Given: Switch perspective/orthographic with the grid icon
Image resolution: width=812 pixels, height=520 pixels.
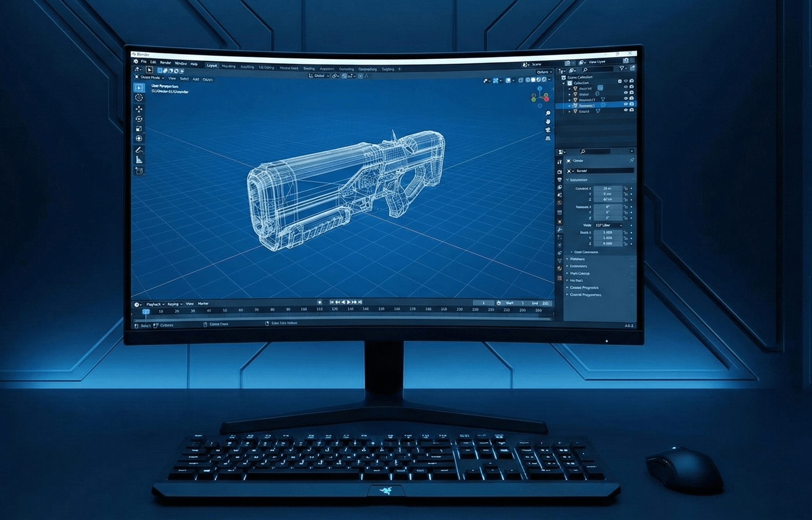Looking at the screenshot, I should click(548, 138).
